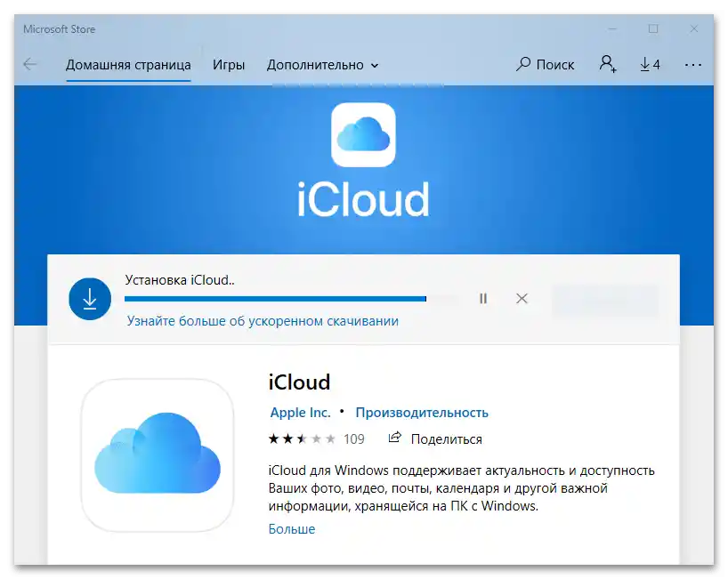Pause the iCloud installation
Image resolution: width=728 pixels, height=579 pixels.
tap(483, 298)
